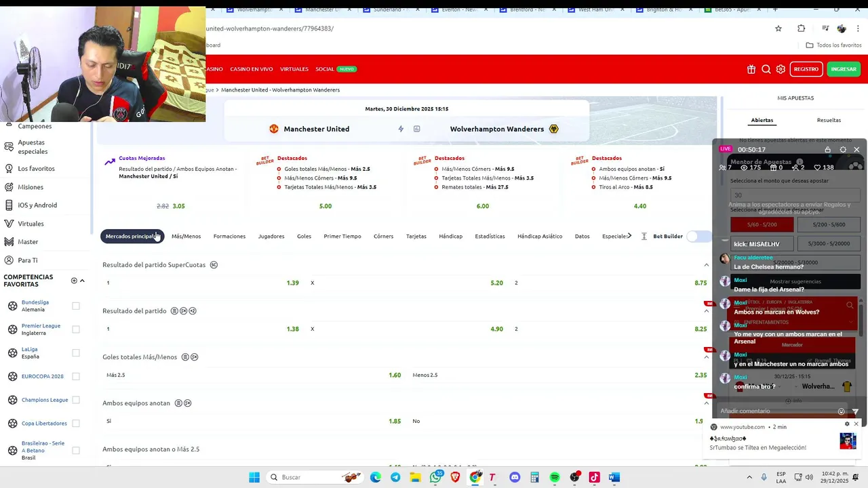Click the lightning stats icon between teams
Viewport: 868px width, 488px height.
click(x=401, y=129)
